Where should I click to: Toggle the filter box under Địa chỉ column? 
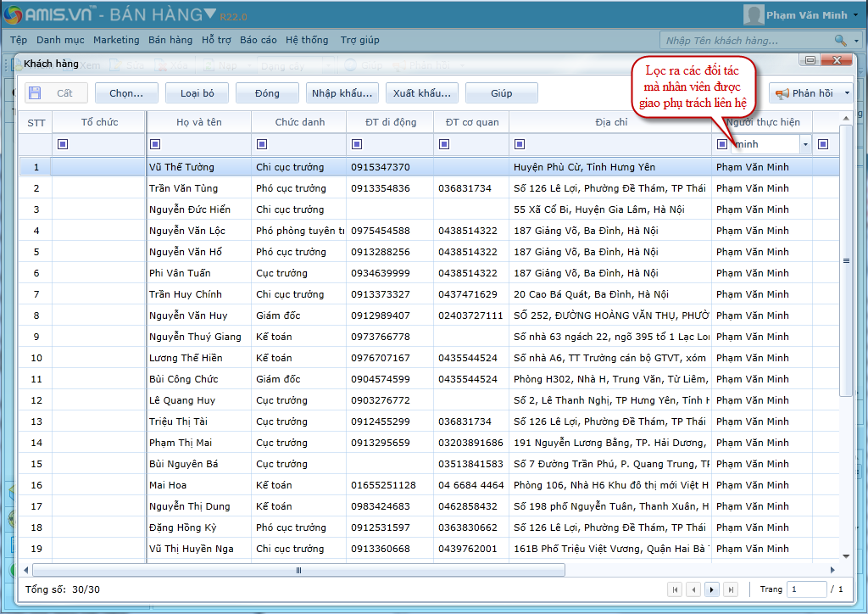coord(520,144)
